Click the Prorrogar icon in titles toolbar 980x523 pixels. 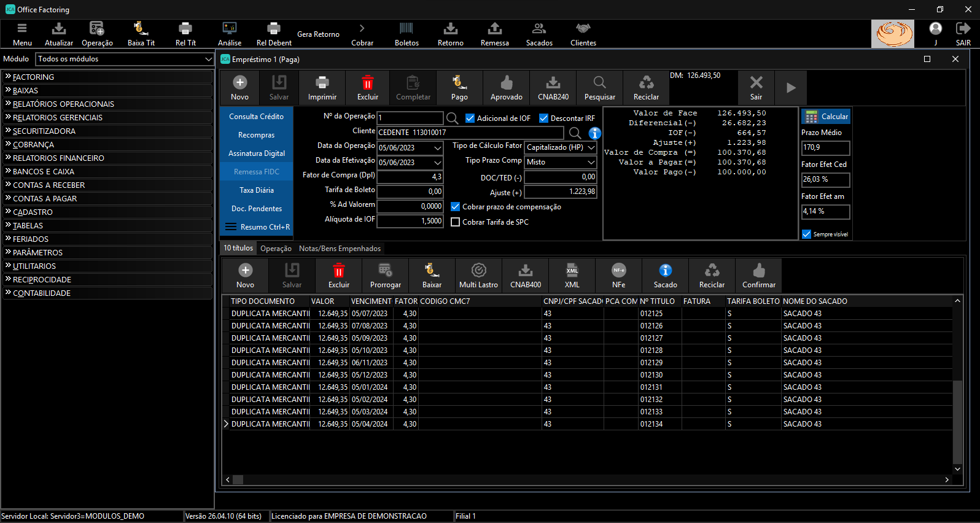[385, 271]
